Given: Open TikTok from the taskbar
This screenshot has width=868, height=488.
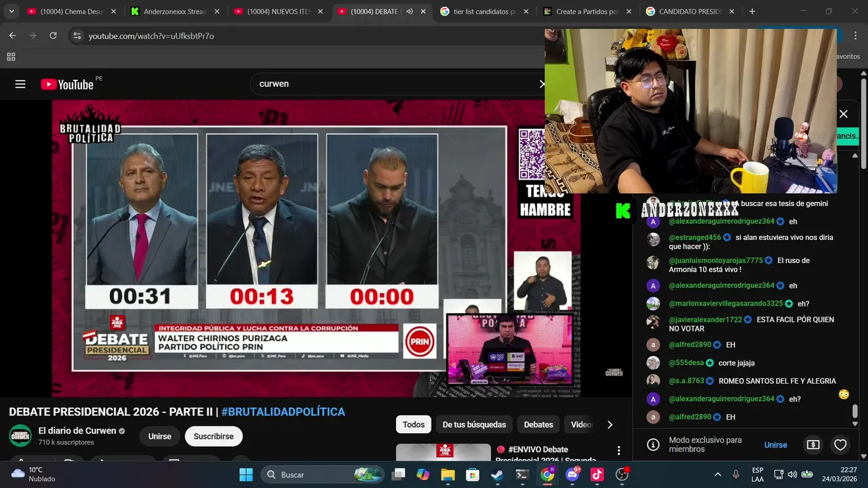Looking at the screenshot, I should pyautogui.click(x=597, y=474).
